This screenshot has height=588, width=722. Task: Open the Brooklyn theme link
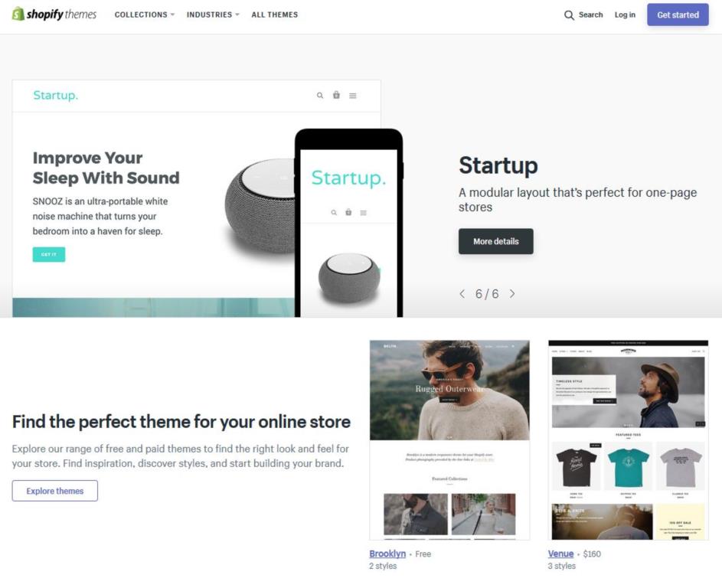coord(387,554)
